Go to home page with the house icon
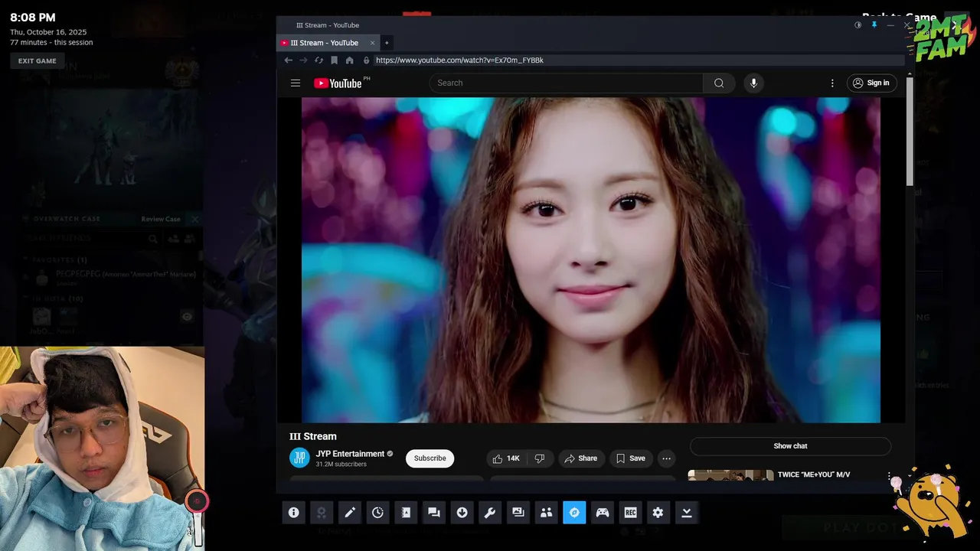Image resolution: width=980 pixels, height=551 pixels. point(349,60)
